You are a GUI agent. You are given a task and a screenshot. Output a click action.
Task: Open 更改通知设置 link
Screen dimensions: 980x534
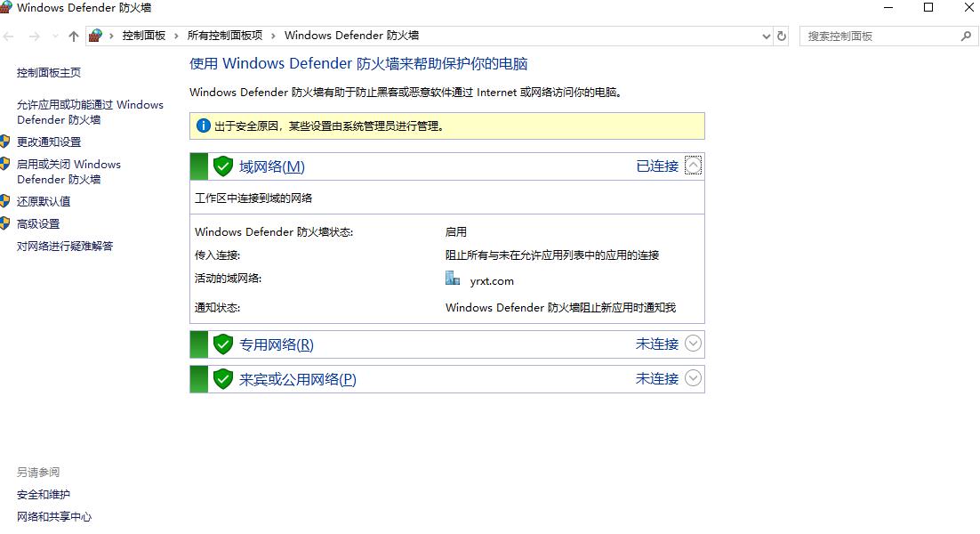[49, 142]
